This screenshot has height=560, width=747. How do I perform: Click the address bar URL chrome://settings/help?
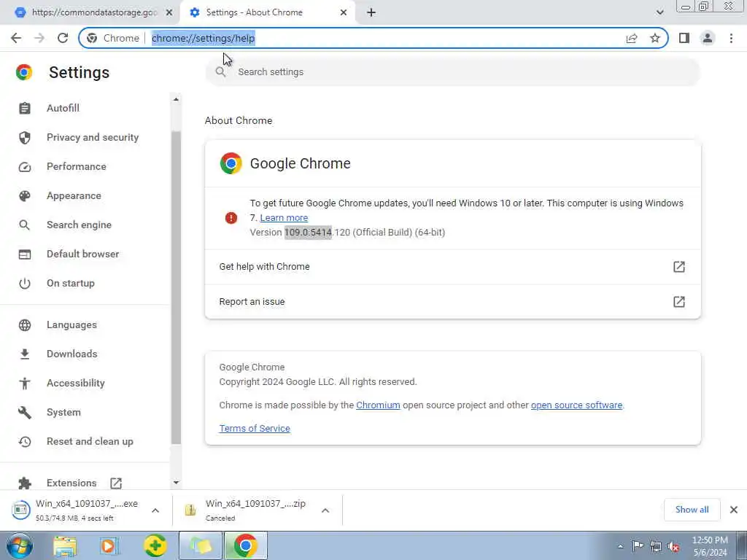[x=204, y=38]
